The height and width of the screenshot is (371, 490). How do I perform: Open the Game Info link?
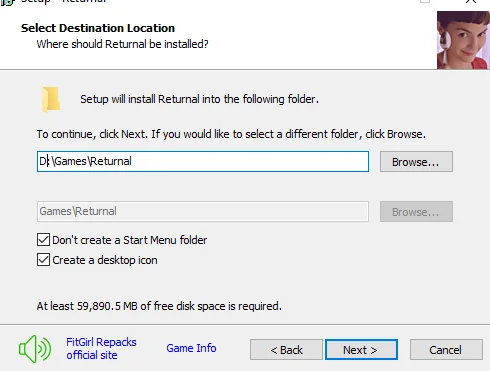(191, 348)
